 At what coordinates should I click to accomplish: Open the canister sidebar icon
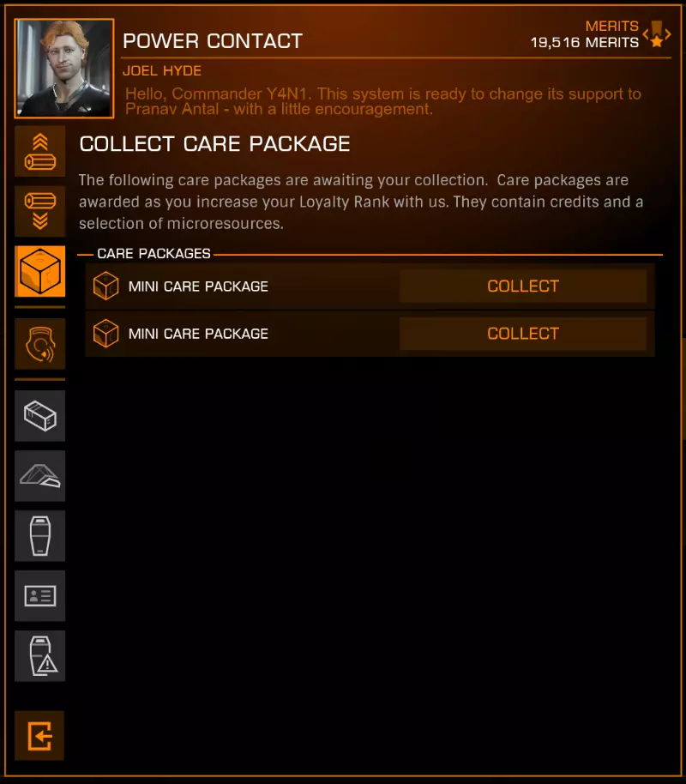point(40,536)
